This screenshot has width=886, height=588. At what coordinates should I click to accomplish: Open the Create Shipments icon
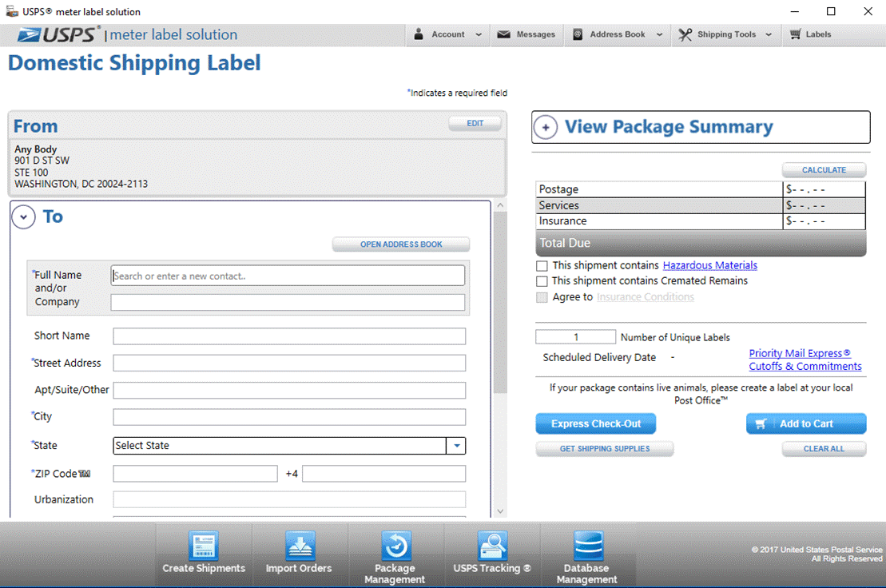(x=204, y=545)
